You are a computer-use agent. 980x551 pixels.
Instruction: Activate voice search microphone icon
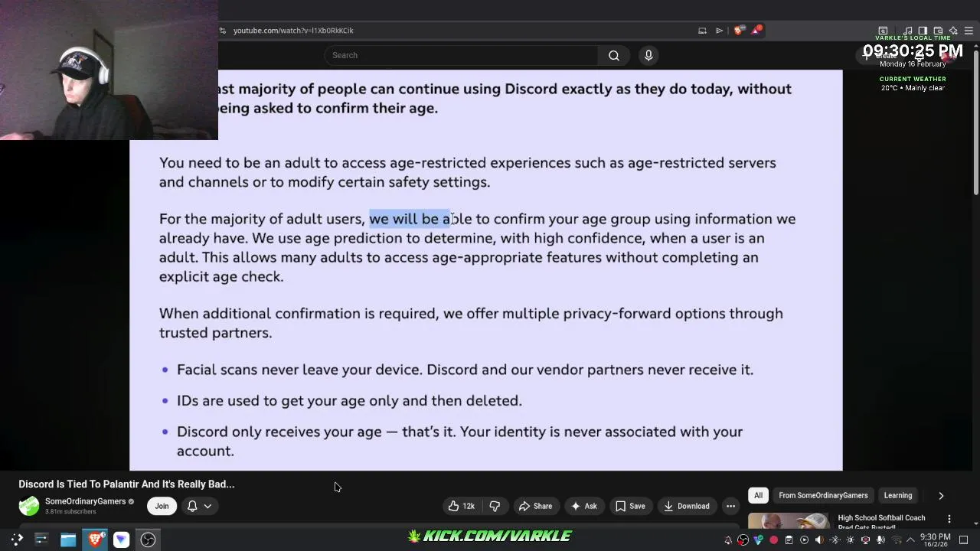coord(648,55)
